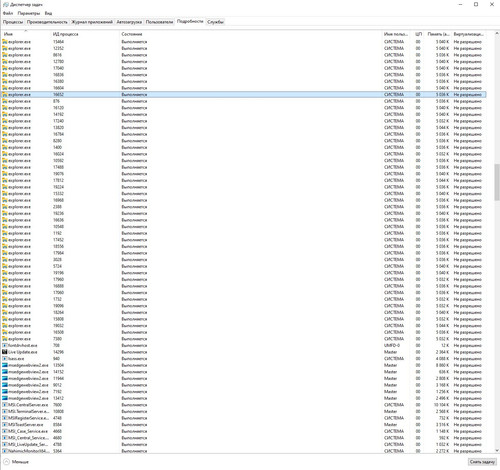
Task: Sort by the Виртуализация column header
Action: coord(468,34)
